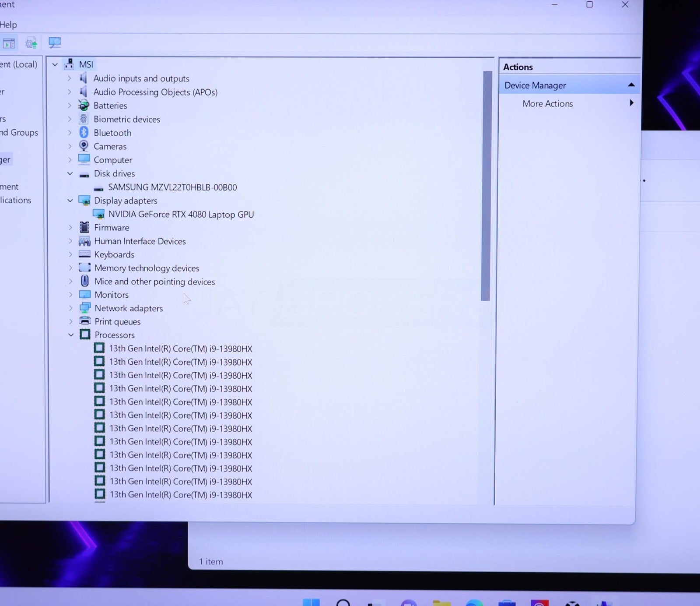Open the Help menu

8,25
